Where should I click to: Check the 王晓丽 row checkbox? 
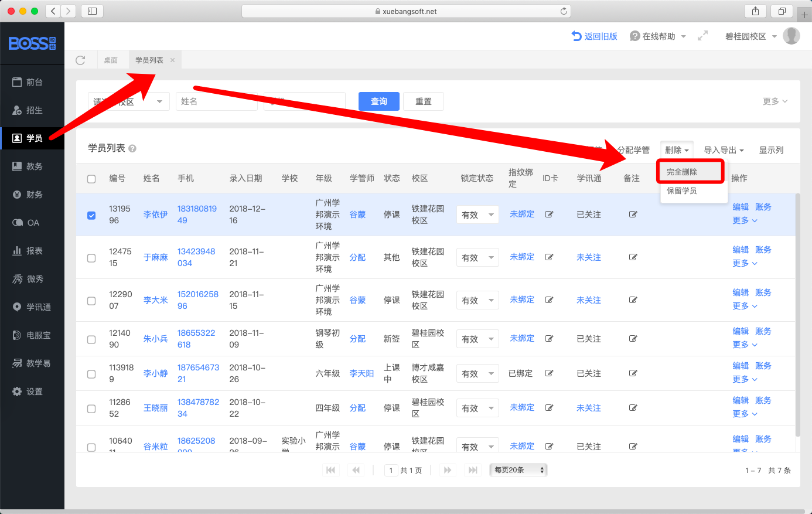point(91,409)
